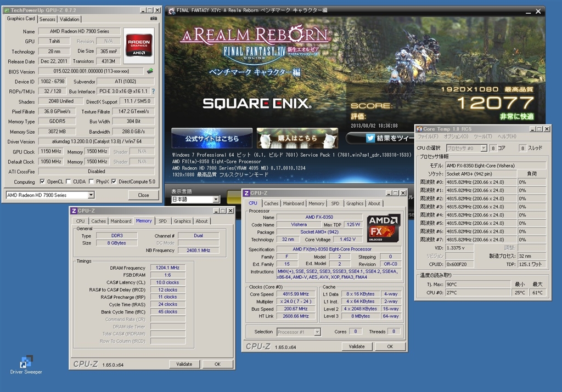Click the Bus Speed value 200.67 MHz
The image size is (562, 392).
coord(296,309)
